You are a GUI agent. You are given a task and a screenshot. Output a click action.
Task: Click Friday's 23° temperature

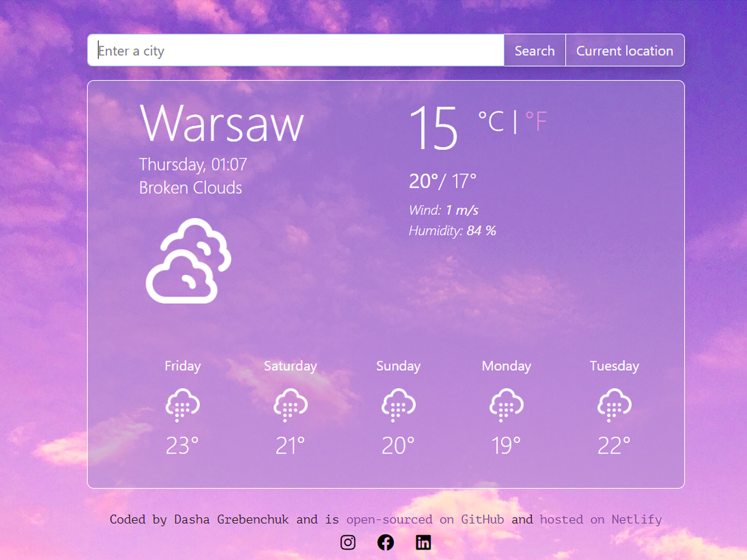[x=183, y=446]
